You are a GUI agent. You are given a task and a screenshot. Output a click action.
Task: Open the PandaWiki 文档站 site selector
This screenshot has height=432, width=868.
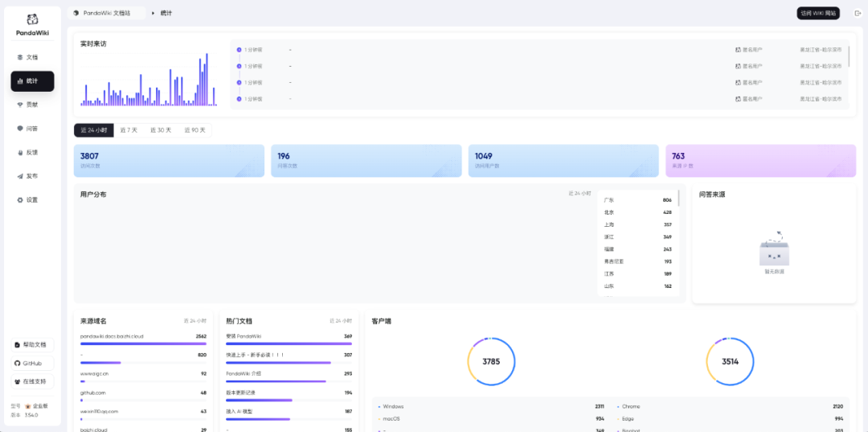[107, 13]
